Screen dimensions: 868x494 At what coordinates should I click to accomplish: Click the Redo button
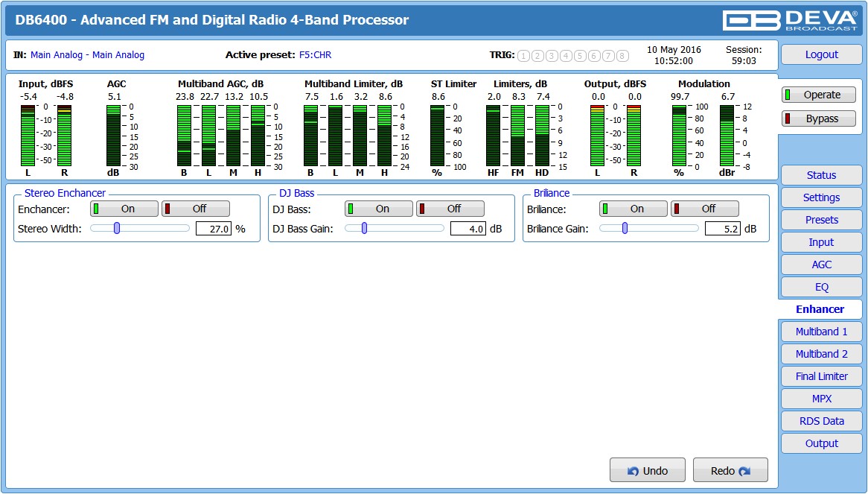(x=730, y=470)
